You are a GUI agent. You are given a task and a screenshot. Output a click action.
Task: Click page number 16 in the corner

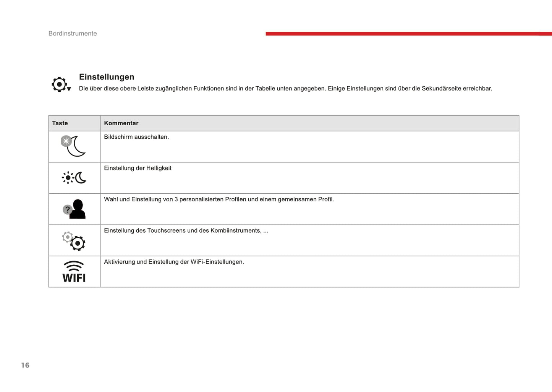(25, 365)
